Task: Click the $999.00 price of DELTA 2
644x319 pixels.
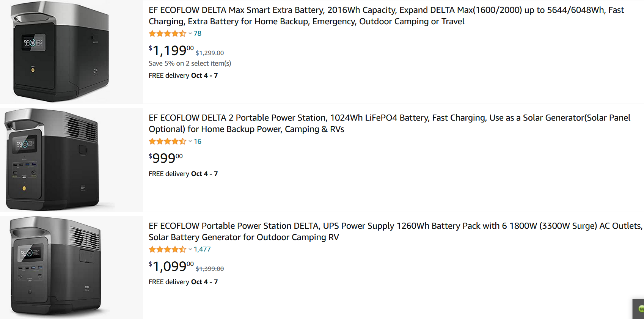Action: coord(166,158)
